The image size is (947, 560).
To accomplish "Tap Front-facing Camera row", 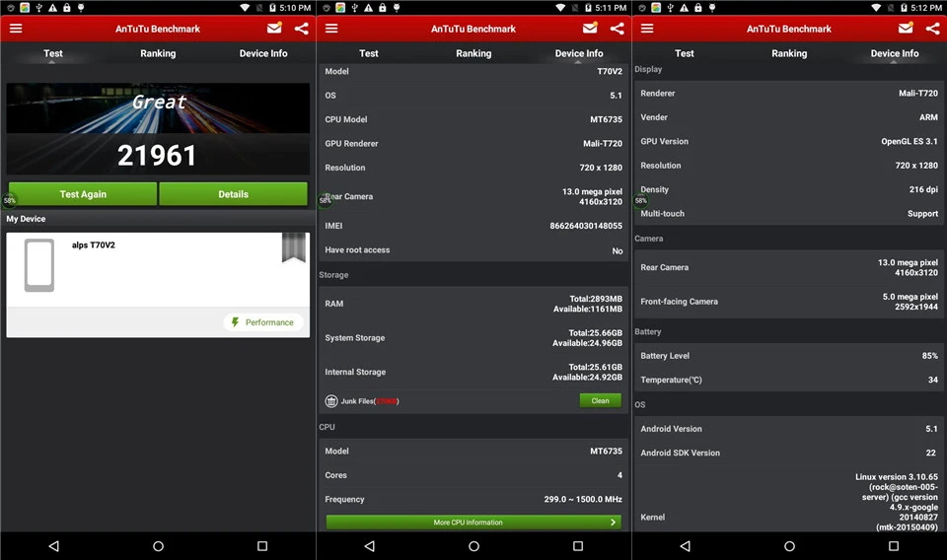I will (789, 301).
